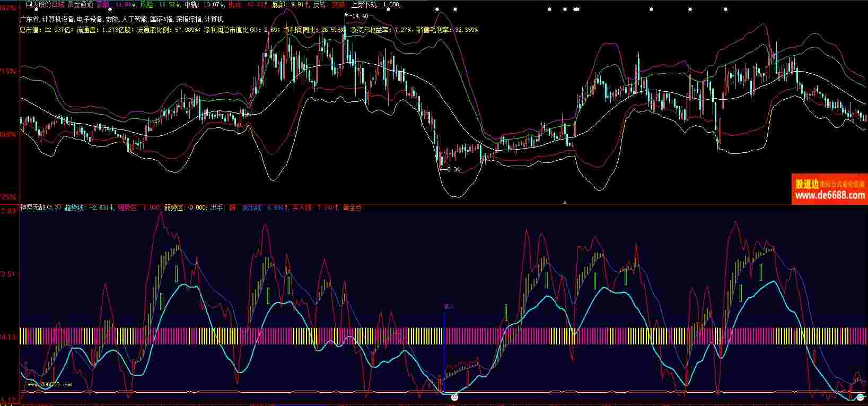Click the 风险 11.52 value
868x406 pixels.
160,4
